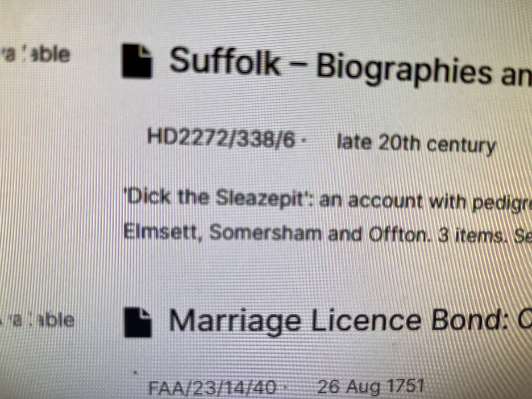This screenshot has width=532, height=399.
Task: Click the document icon beside Marriage Licence Bond
Action: point(138,322)
